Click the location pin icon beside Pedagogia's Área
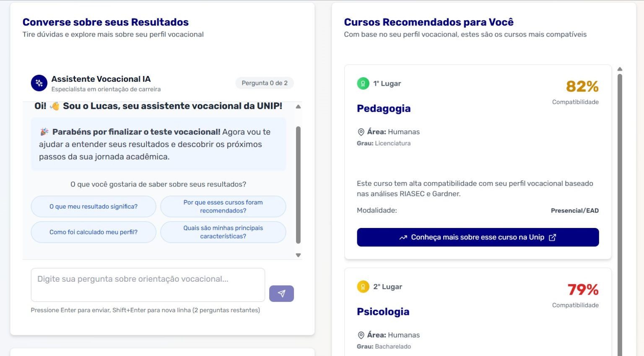The image size is (644, 356). click(361, 132)
